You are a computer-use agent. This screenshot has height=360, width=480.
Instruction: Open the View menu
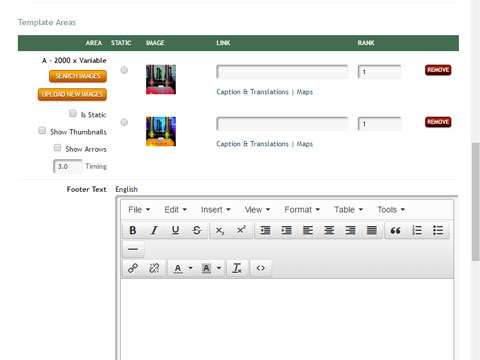tap(257, 210)
